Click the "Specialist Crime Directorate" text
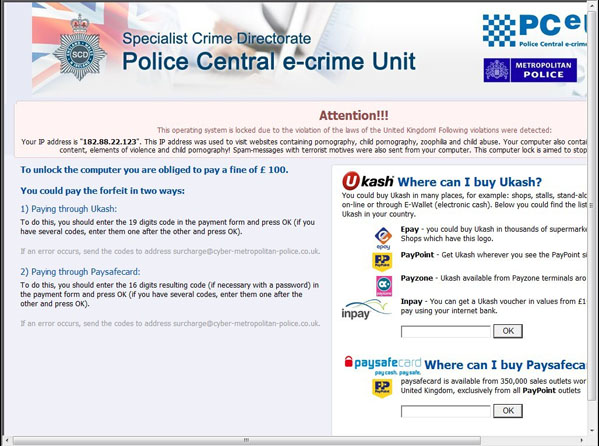This screenshot has height=446, width=599. [217, 39]
